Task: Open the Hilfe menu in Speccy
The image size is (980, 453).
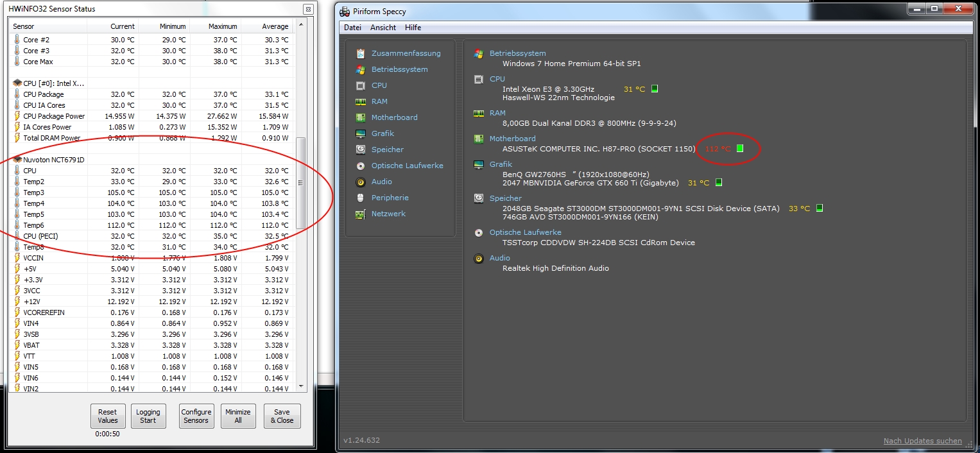Action: click(x=413, y=28)
